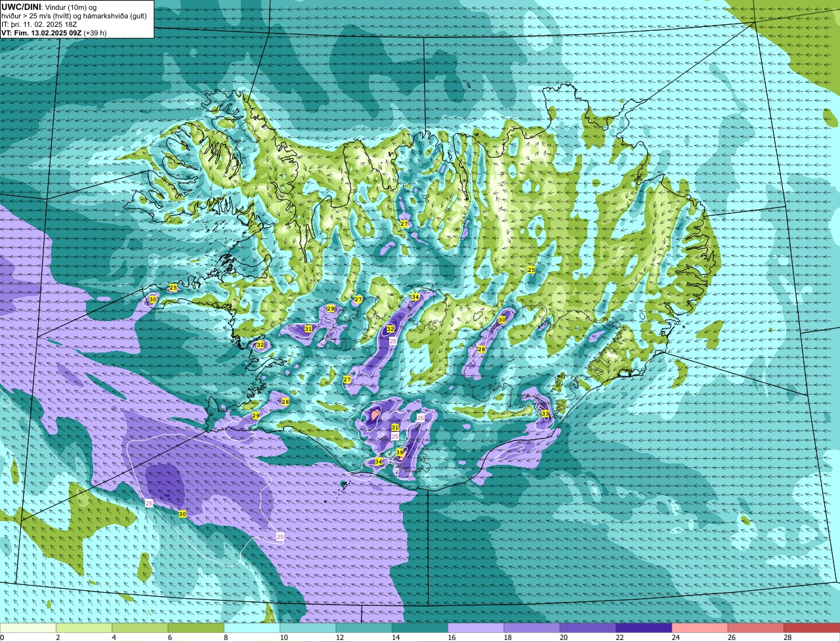Click the color scale tick label 8
The image size is (840, 642).
point(225,637)
